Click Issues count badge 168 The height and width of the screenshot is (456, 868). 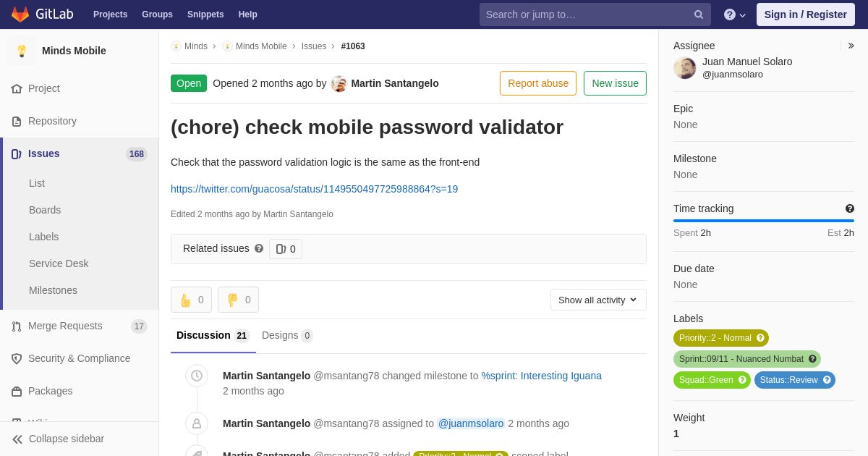137,154
